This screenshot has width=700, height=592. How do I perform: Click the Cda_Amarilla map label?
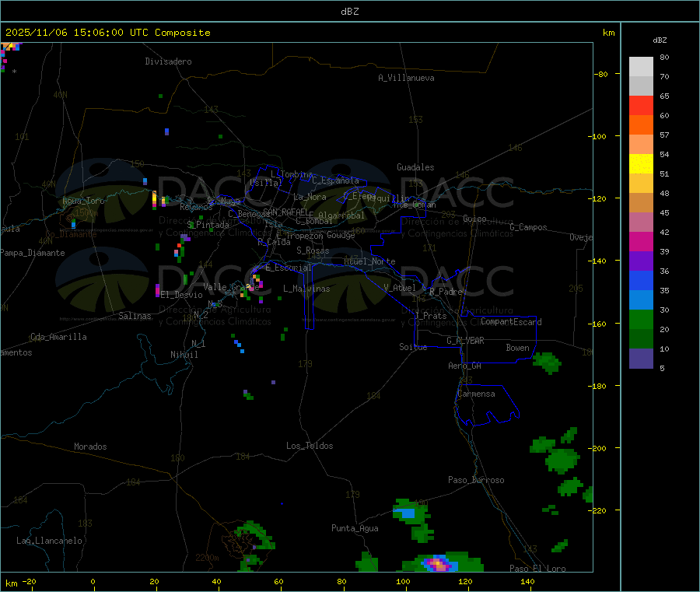point(58,337)
